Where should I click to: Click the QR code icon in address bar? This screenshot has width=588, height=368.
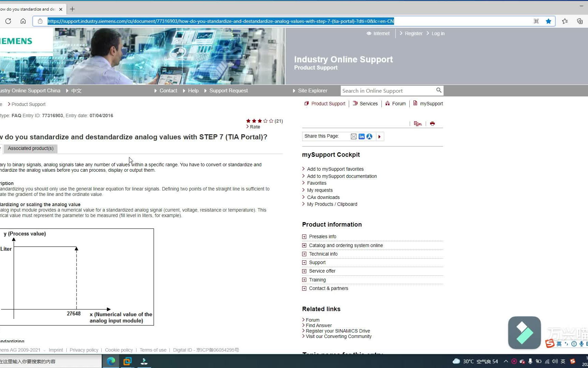pos(536,21)
